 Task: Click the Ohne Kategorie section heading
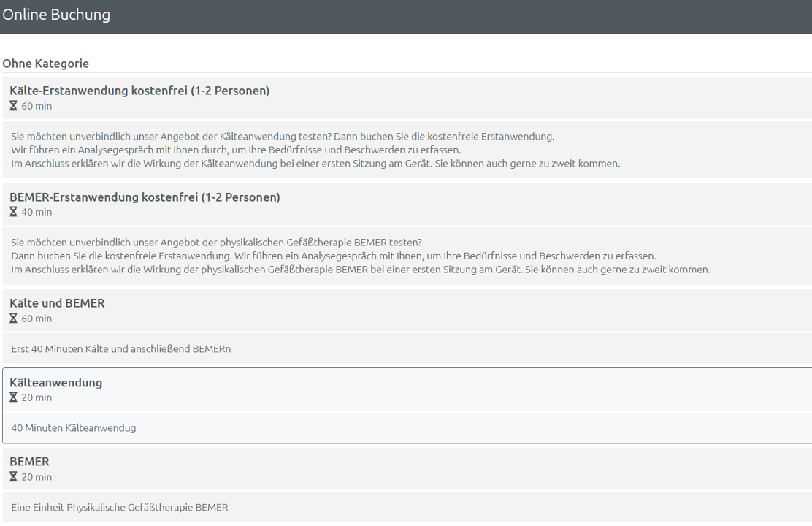point(45,64)
